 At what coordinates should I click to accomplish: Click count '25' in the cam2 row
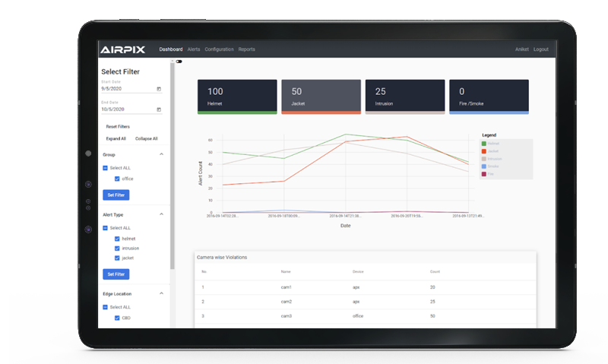coord(432,302)
